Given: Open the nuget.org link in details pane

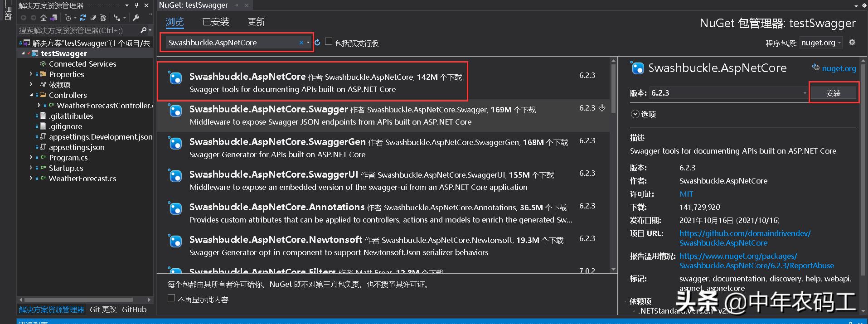Looking at the screenshot, I should 839,68.
